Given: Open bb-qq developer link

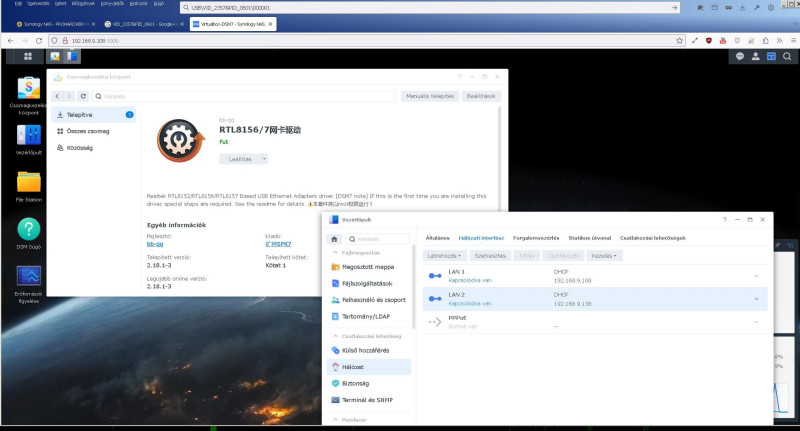Looking at the screenshot, I should coord(155,244).
